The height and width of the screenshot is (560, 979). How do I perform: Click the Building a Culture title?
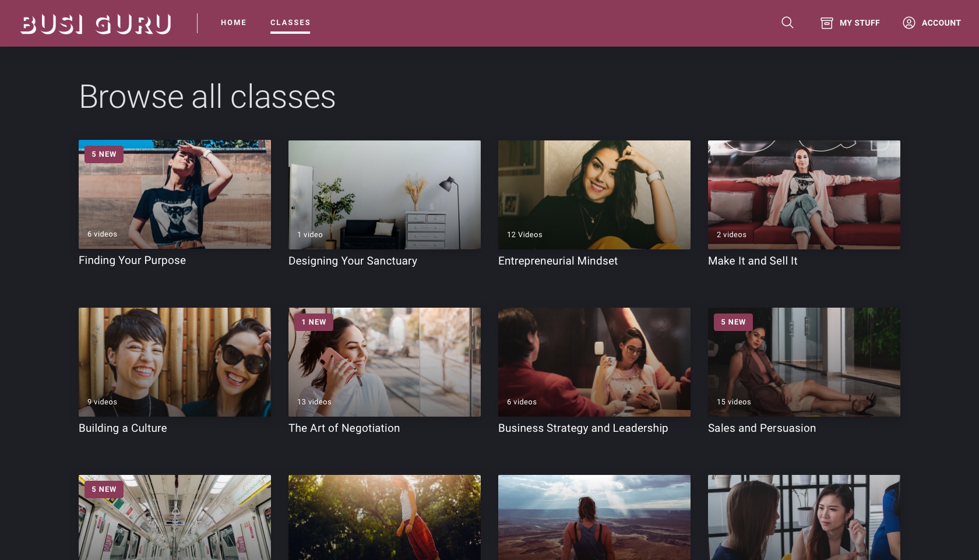tap(122, 428)
